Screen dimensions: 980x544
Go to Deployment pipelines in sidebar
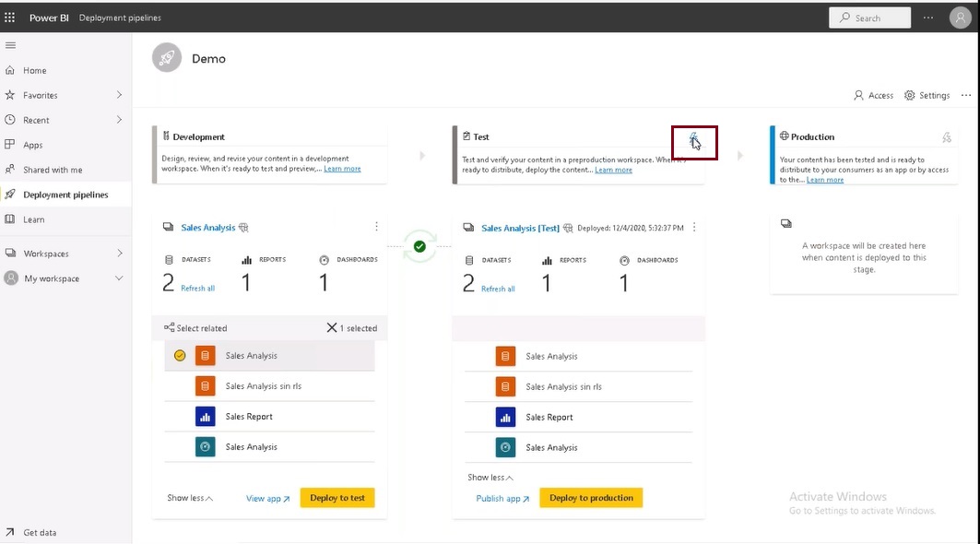click(x=65, y=195)
